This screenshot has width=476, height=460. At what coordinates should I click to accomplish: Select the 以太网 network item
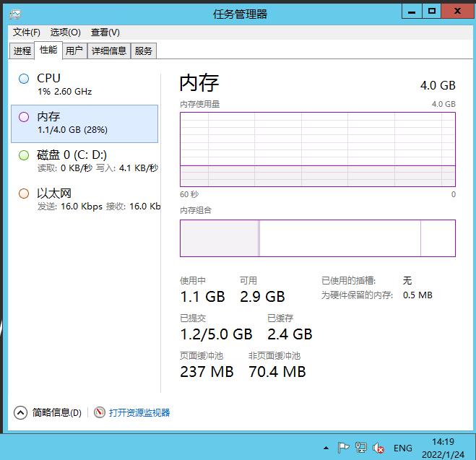(85, 199)
